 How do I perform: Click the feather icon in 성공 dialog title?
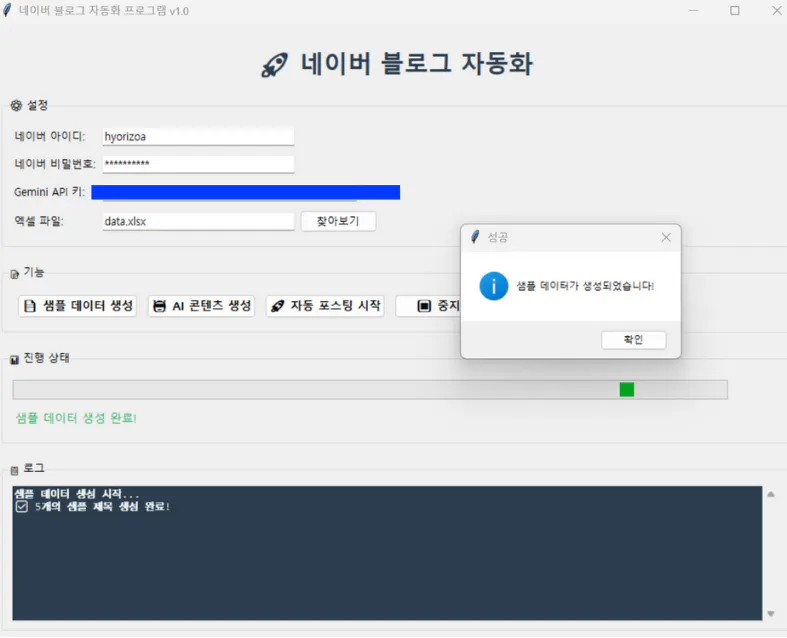[x=475, y=237]
